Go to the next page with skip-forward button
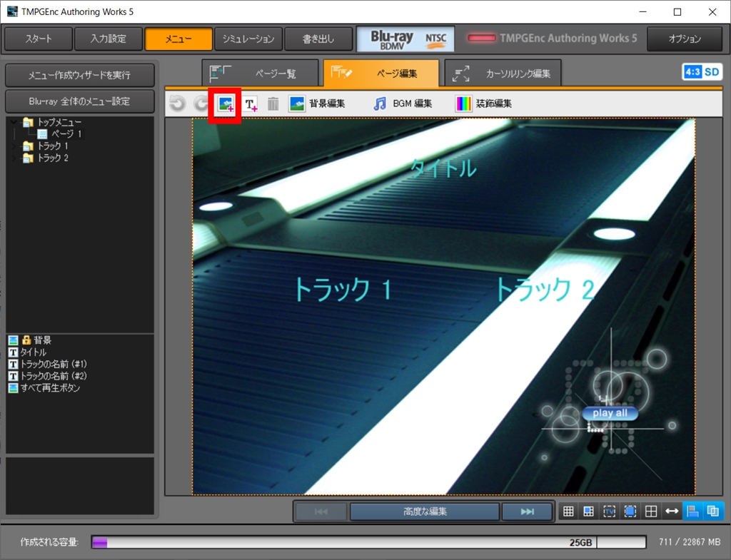Screen dimensions: 731x560 pos(528,511)
